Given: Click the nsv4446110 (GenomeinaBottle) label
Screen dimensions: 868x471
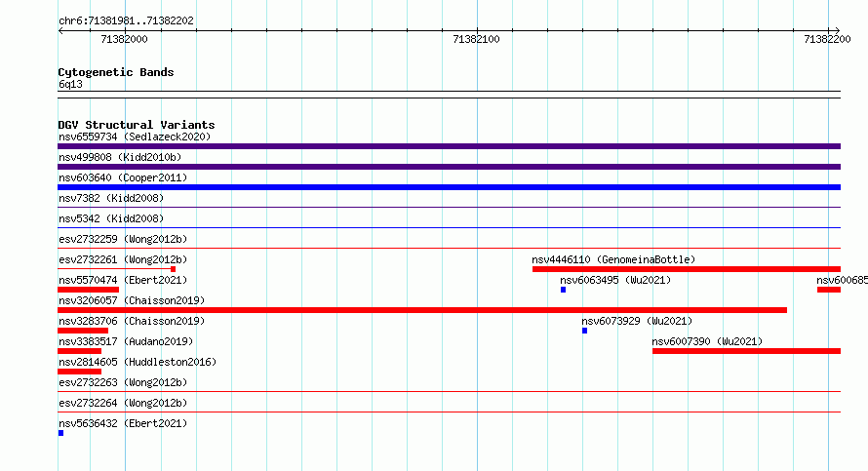Looking at the screenshot, I should 613,259.
